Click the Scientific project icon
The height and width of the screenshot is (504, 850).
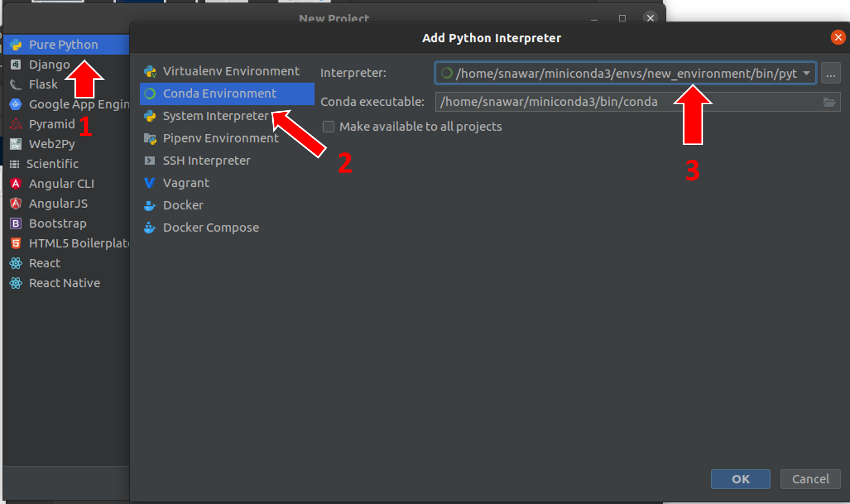coord(15,164)
